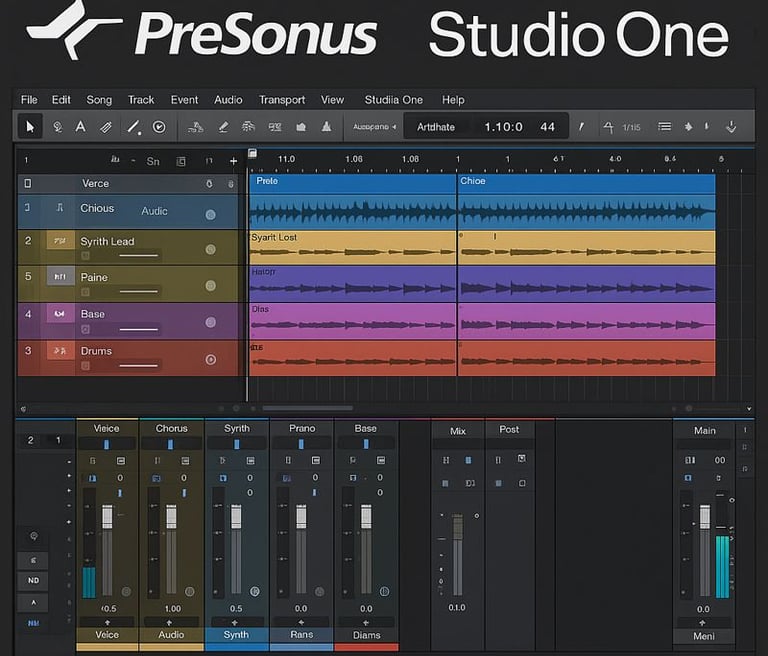Image resolution: width=768 pixels, height=656 pixels.
Task: Open the View menu
Action: [332, 100]
